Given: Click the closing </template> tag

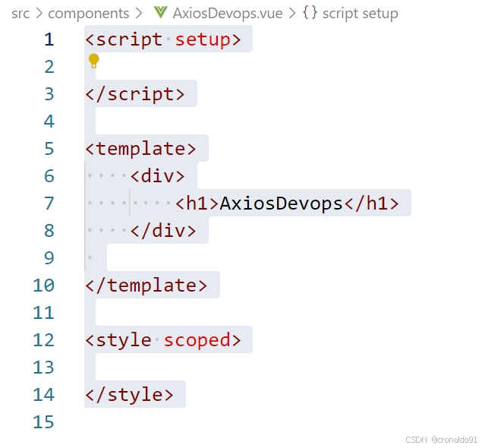Looking at the screenshot, I should 146,285.
